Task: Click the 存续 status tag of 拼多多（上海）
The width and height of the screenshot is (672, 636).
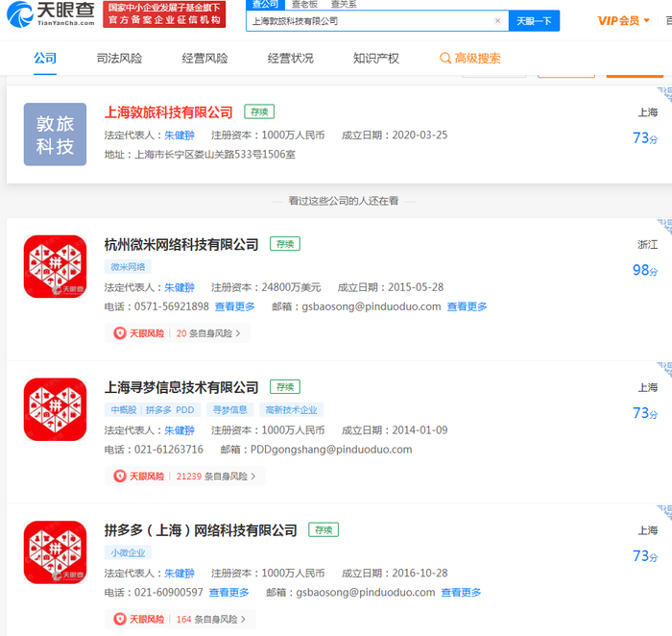Action: click(x=324, y=529)
